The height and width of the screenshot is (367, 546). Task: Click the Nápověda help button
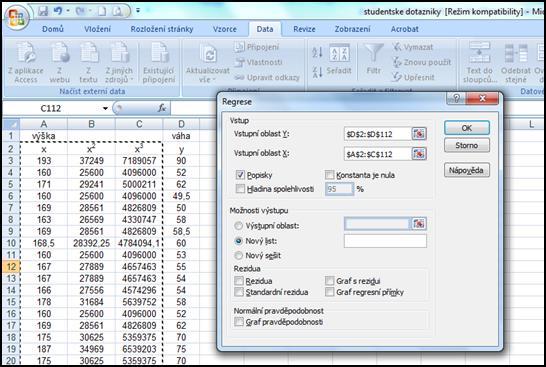coord(467,170)
